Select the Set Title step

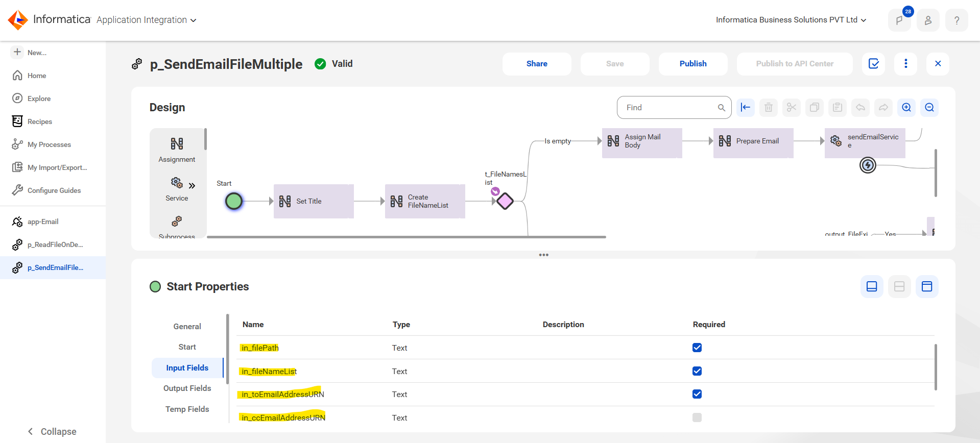[314, 201]
